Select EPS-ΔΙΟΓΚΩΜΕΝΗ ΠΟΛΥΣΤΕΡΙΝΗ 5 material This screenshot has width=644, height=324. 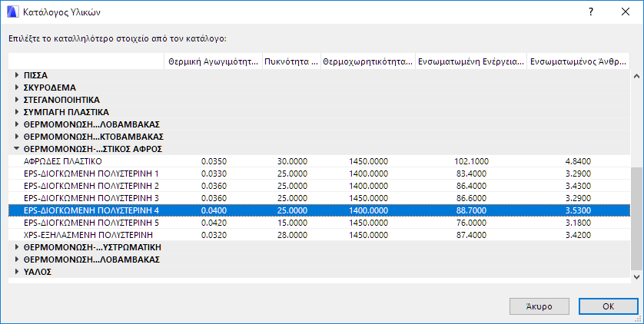click(x=91, y=223)
